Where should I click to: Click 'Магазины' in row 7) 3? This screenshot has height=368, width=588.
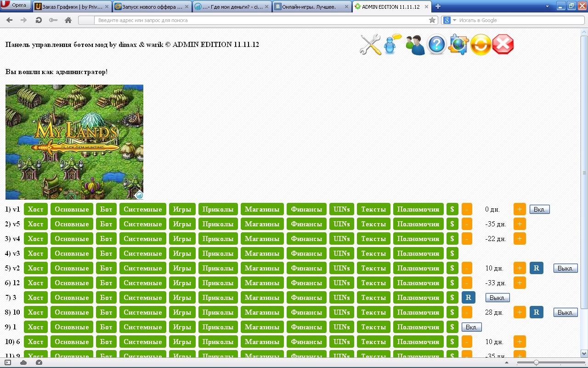click(x=262, y=298)
